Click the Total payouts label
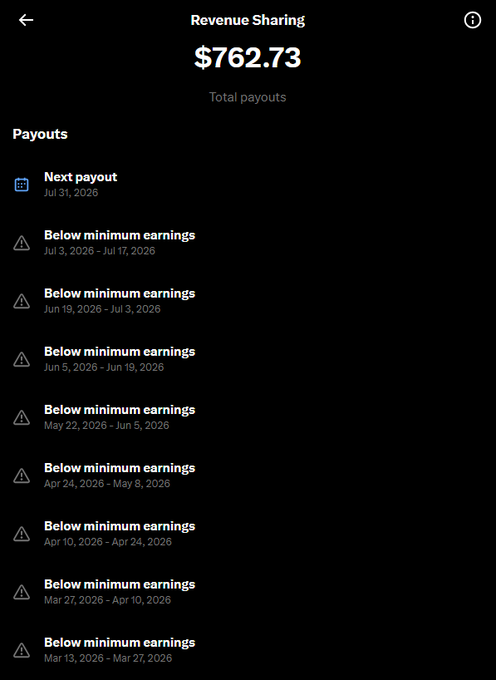Viewport: 496px width, 680px height. pyautogui.click(x=248, y=97)
